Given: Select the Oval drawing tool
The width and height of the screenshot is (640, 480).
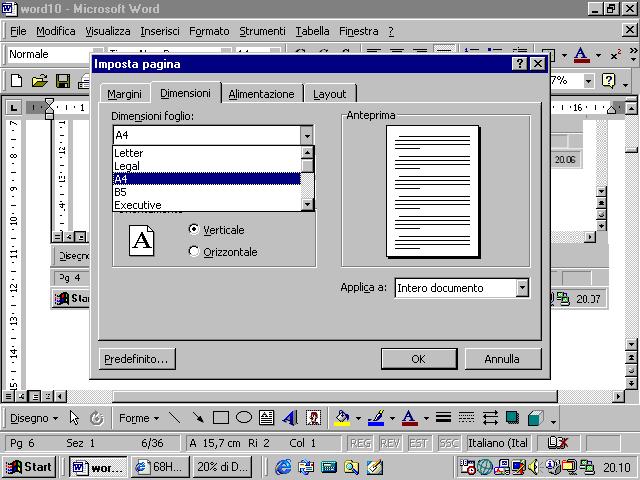Looking at the screenshot, I should [x=244, y=418].
